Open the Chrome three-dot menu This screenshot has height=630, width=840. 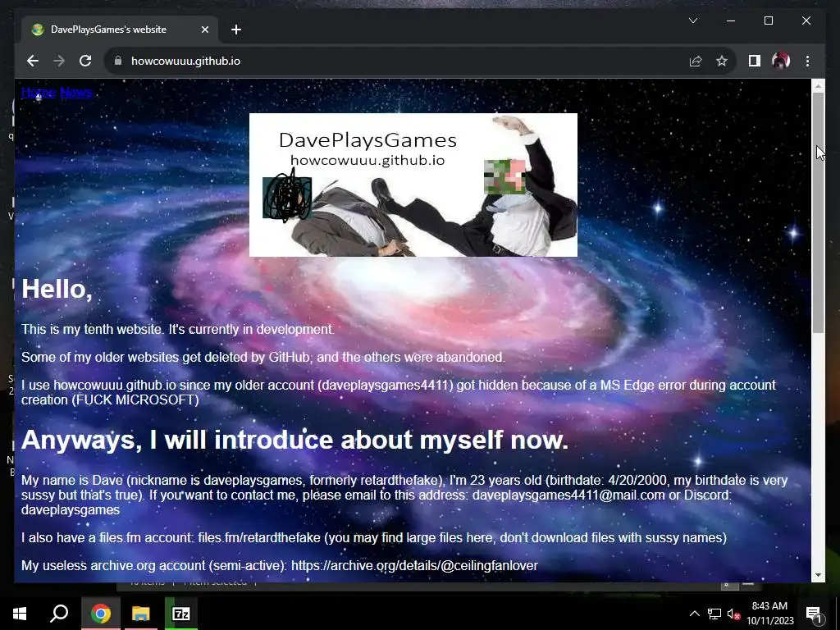807,61
